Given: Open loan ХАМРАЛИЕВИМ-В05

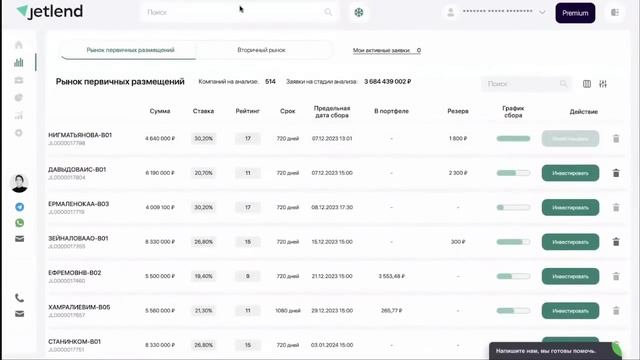Looking at the screenshot, I should pyautogui.click(x=79, y=307).
